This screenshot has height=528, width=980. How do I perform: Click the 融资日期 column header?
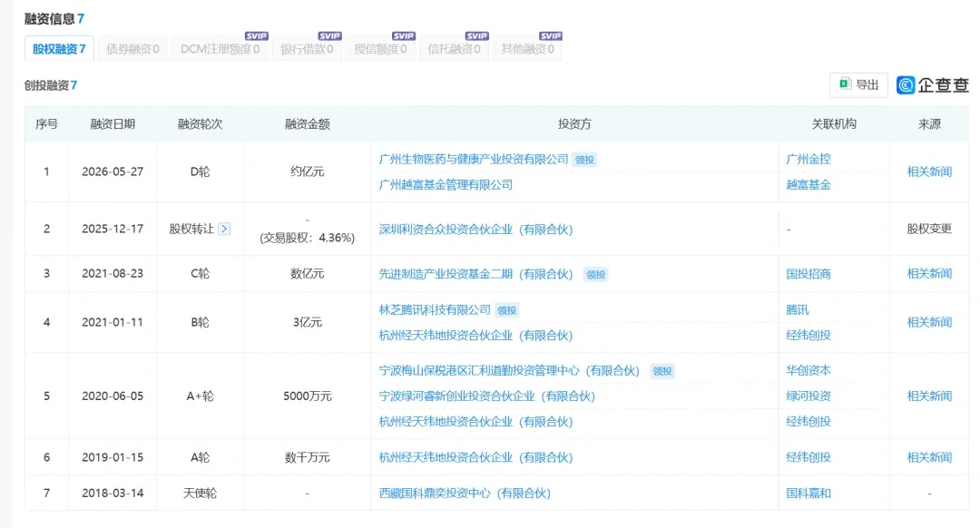point(113,123)
